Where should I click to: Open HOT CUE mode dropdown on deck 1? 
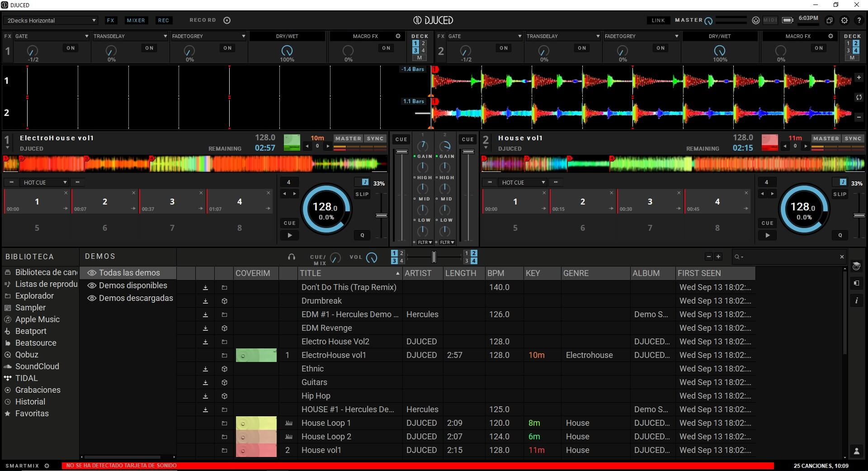pyautogui.click(x=44, y=182)
